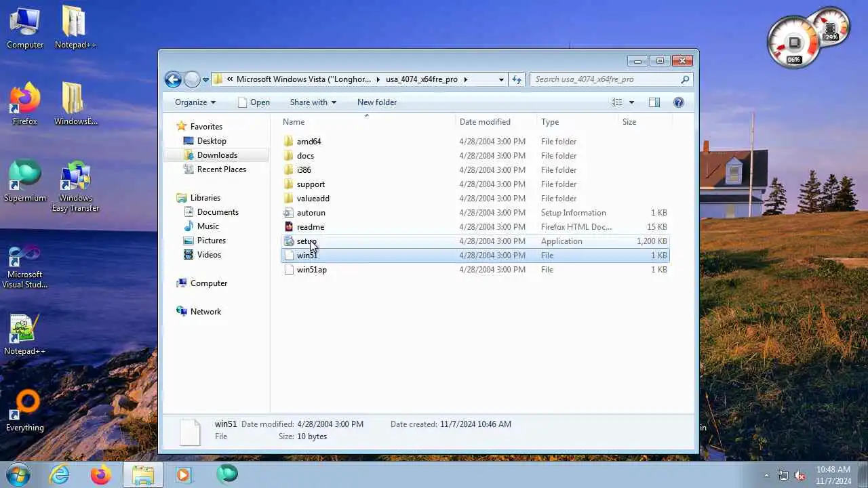
Task: Click the Explorer forward navigation button
Action: coord(192,79)
